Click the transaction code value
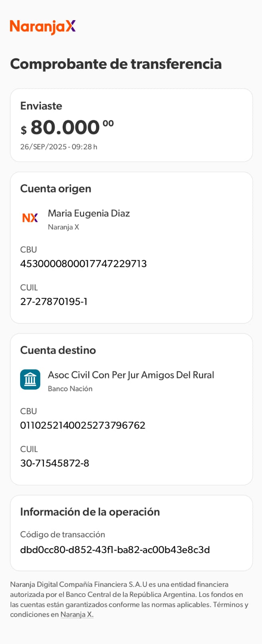This screenshot has width=262, height=644. (x=115, y=550)
